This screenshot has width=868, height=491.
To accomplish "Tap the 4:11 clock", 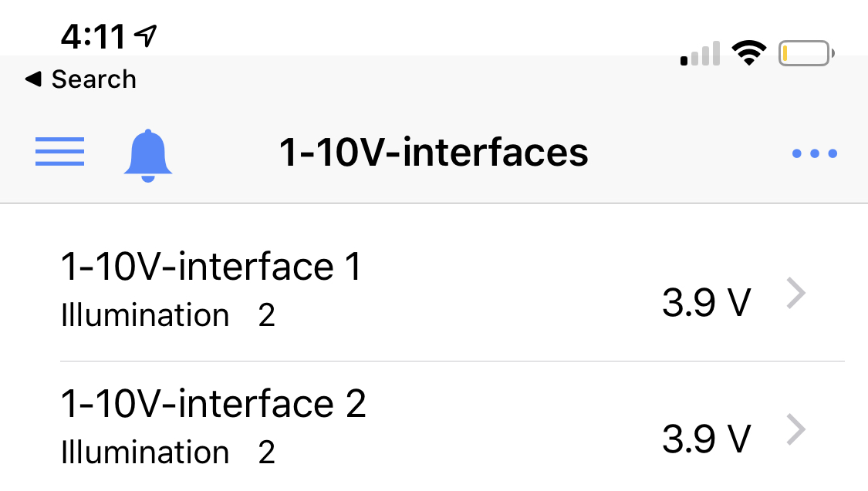I will (x=93, y=36).
